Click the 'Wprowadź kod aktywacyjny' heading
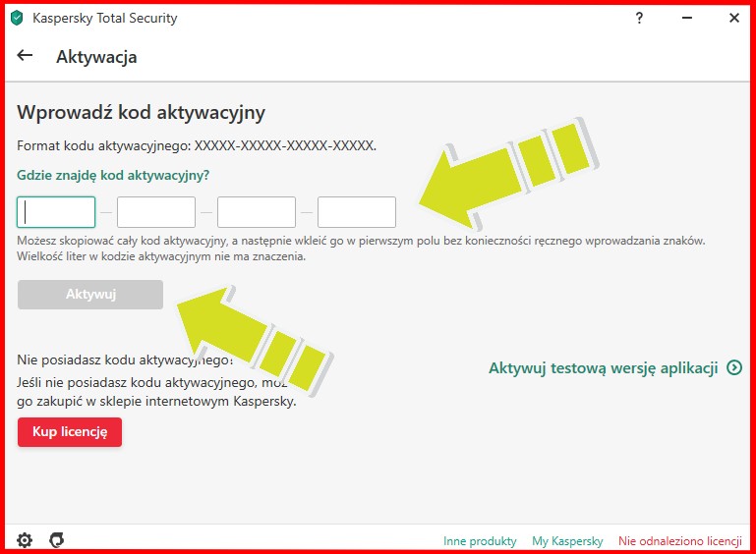Image resolution: width=756 pixels, height=554 pixels. [142, 113]
